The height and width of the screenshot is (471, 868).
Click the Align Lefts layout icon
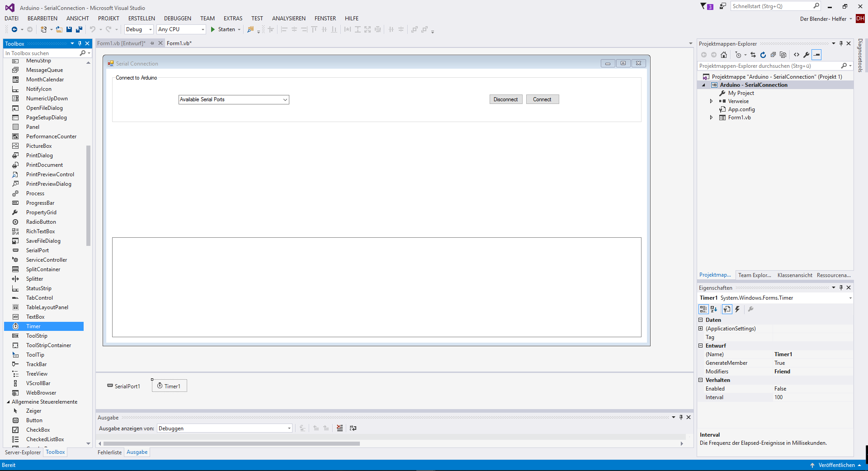pos(284,29)
